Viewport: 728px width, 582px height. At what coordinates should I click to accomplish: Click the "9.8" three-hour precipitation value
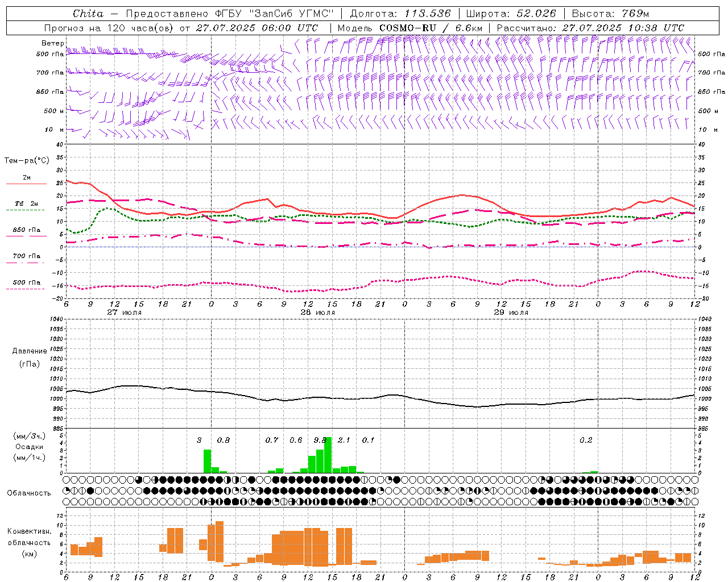click(x=320, y=440)
